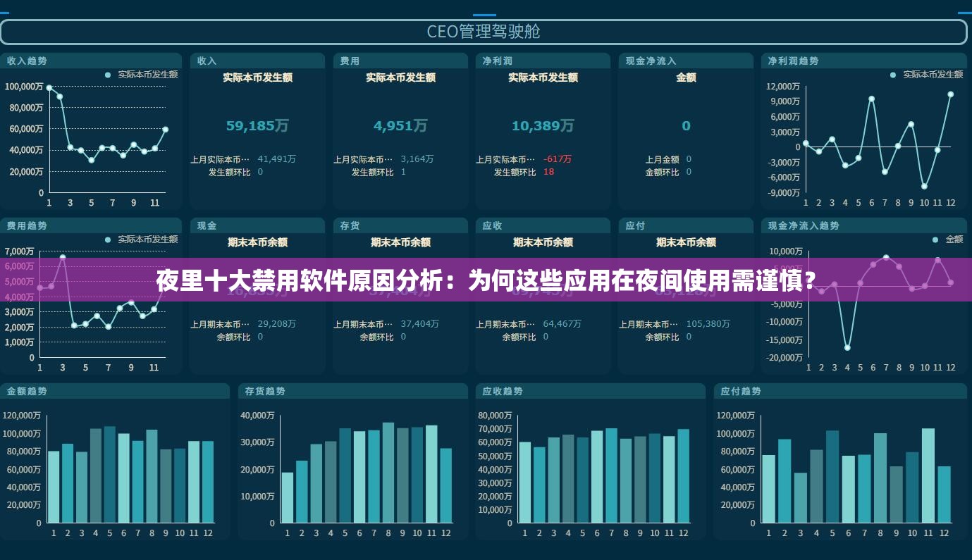Screen dimensions: 972x560
Task: Click month 8 bar in 存货趋势 chart
Action: tap(388, 473)
